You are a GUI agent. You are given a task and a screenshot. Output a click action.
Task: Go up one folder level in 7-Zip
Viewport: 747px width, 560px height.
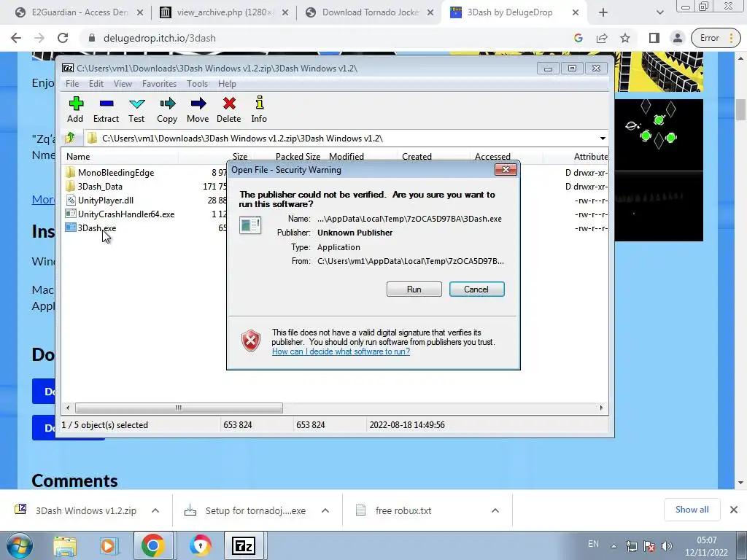70,138
